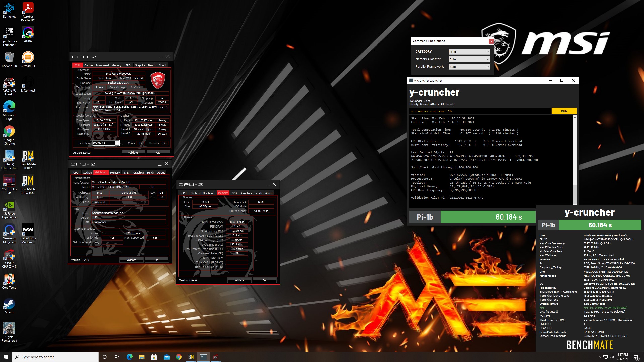Open notification center icon

point(636,357)
